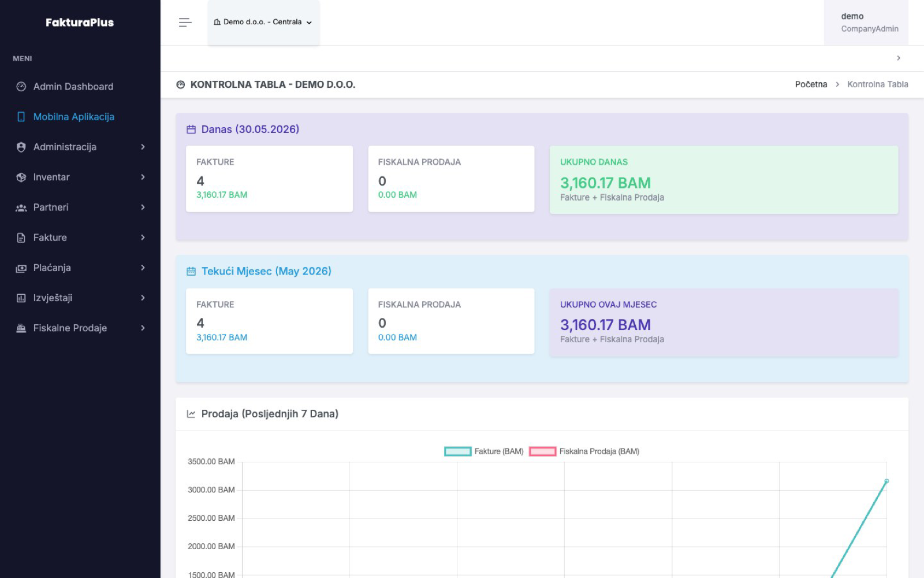Click the Administracija shield icon
The height and width of the screenshot is (578, 924).
click(x=21, y=147)
